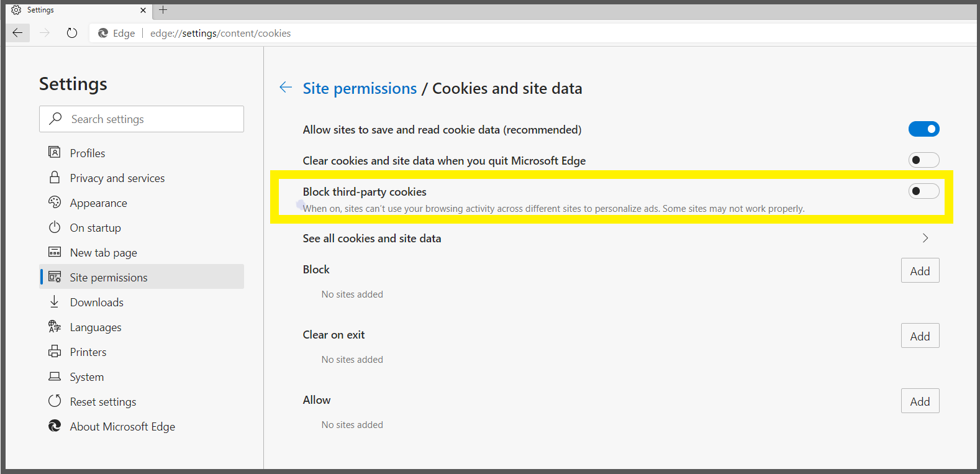Click Add button for Clear on exit
Screen dimensions: 980x474
tap(920, 335)
